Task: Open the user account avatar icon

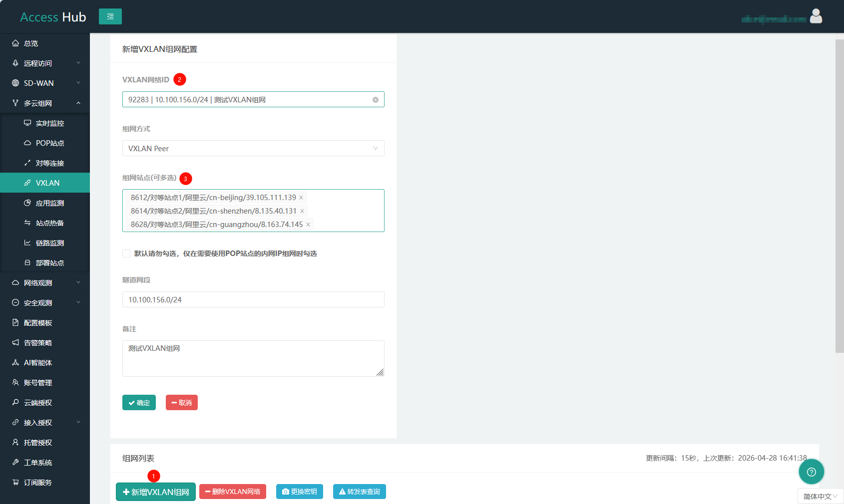Action: pos(816,16)
